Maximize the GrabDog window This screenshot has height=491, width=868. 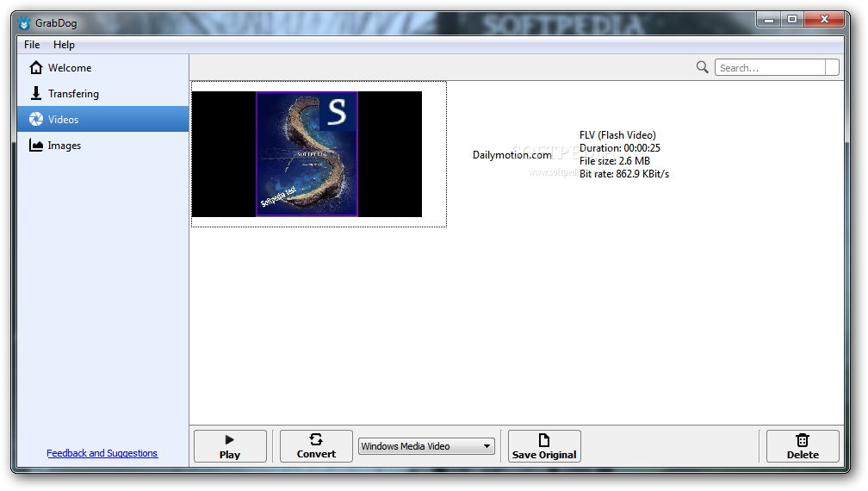[x=792, y=19]
